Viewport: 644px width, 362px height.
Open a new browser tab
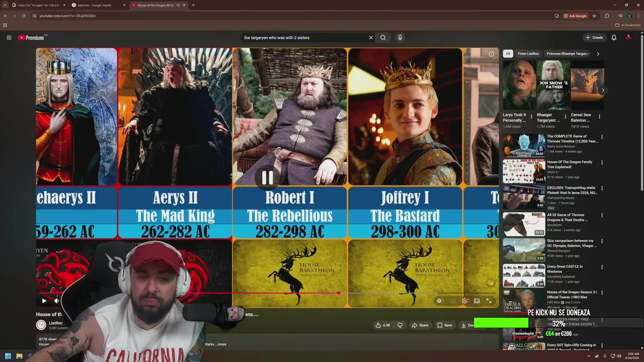coord(193,5)
